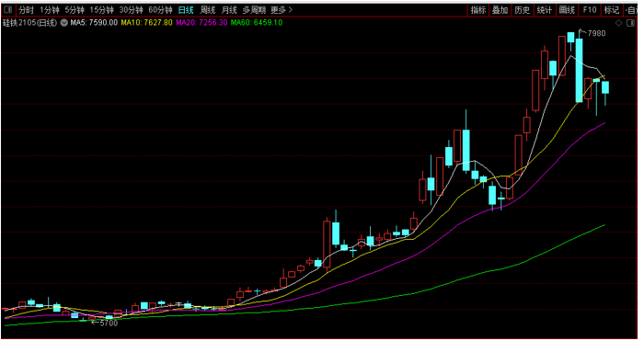Toggle the left sidebar panel icon
644x341 pixels.
point(7,9)
